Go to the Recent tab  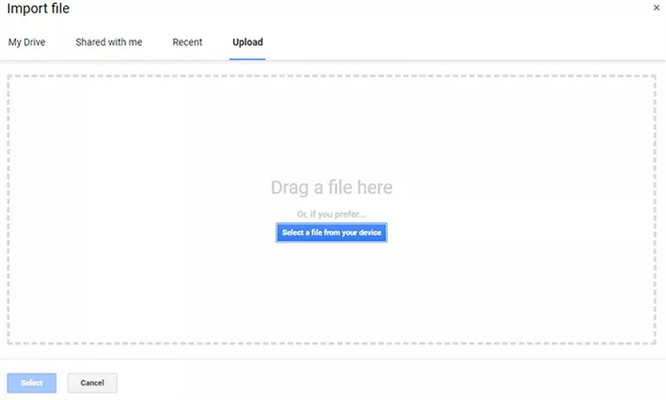(x=187, y=42)
